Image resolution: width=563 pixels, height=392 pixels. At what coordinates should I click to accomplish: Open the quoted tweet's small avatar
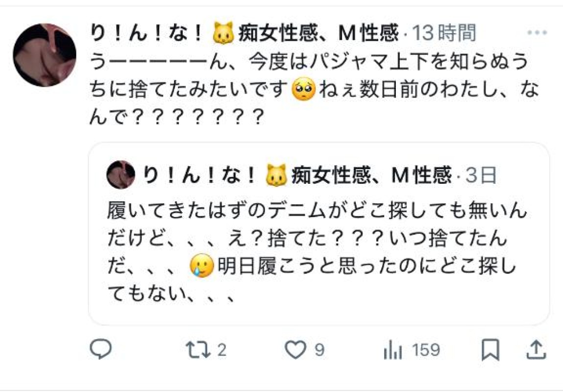click(121, 175)
